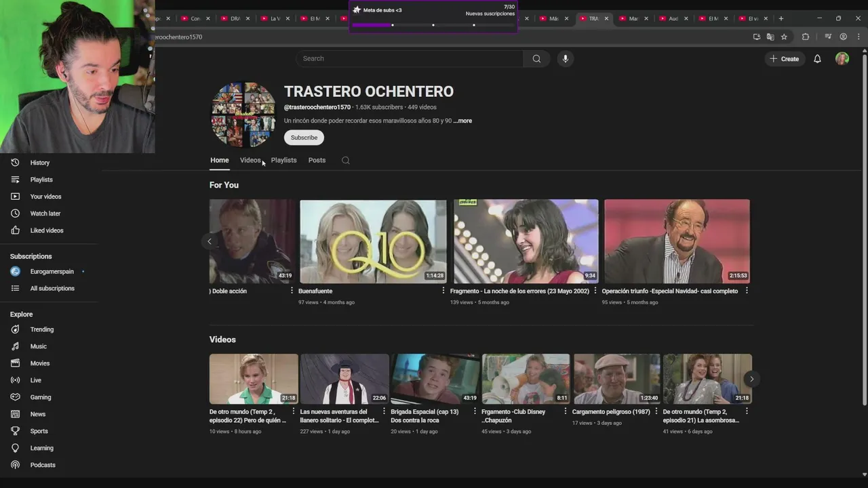Select the Home channel tab
This screenshot has width=868, height=488.
click(x=219, y=161)
